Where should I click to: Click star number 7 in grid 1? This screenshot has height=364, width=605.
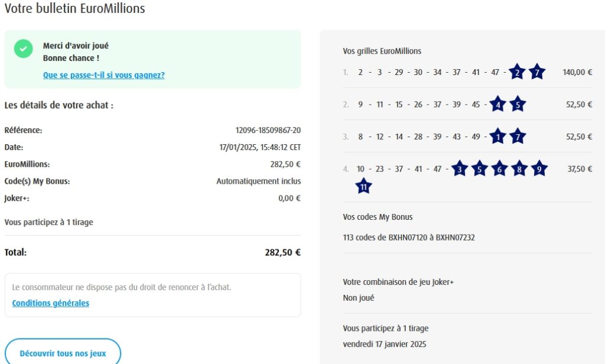click(x=536, y=73)
